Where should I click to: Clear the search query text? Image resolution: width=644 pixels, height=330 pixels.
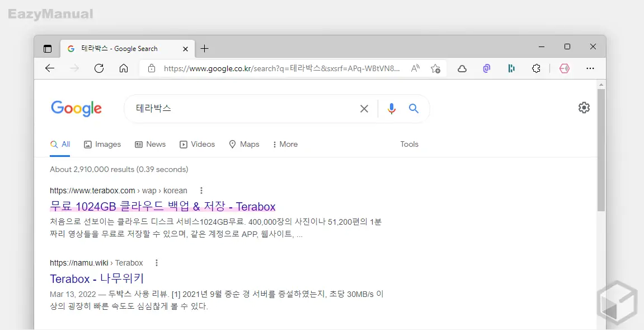click(364, 109)
